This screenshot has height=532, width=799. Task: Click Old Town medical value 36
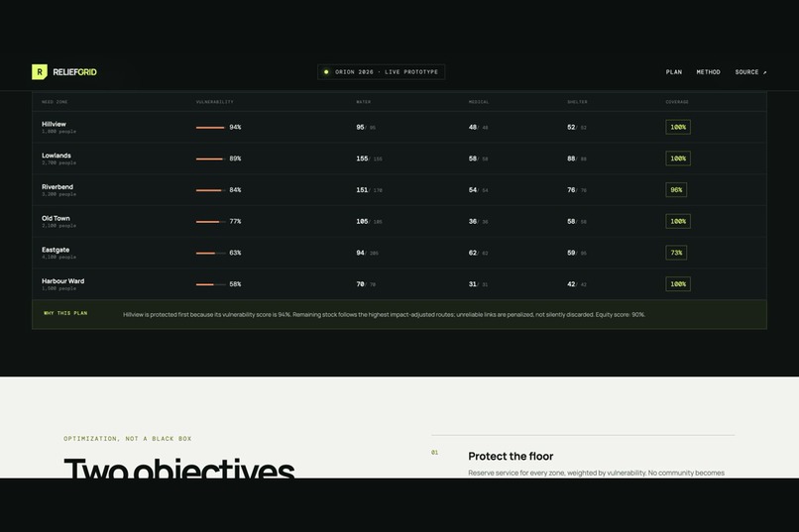tap(473, 222)
